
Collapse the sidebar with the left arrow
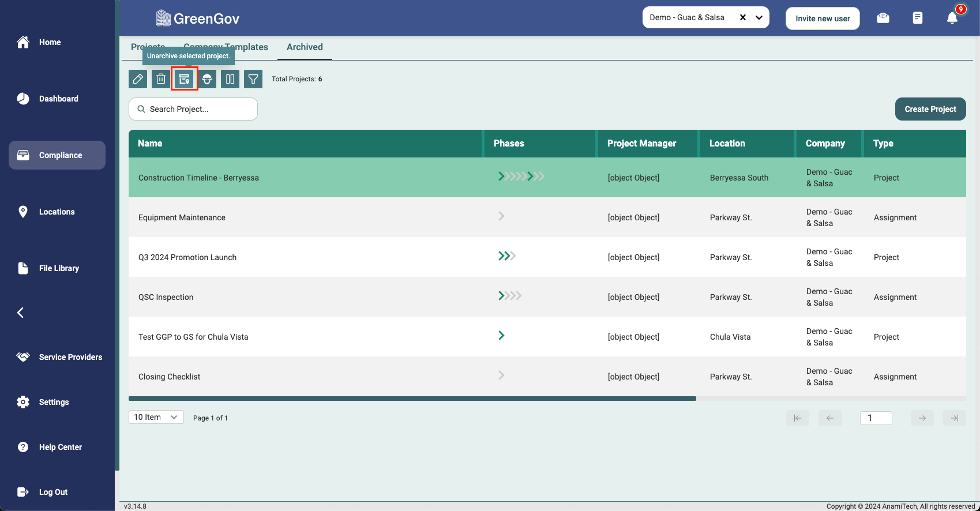tap(21, 313)
